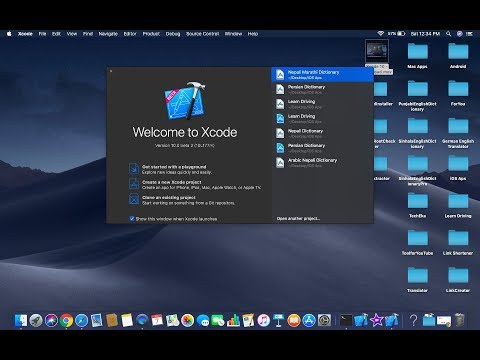Click the Xcode hammer app logo
Viewport: 480px width, 360px height.
coord(185,101)
